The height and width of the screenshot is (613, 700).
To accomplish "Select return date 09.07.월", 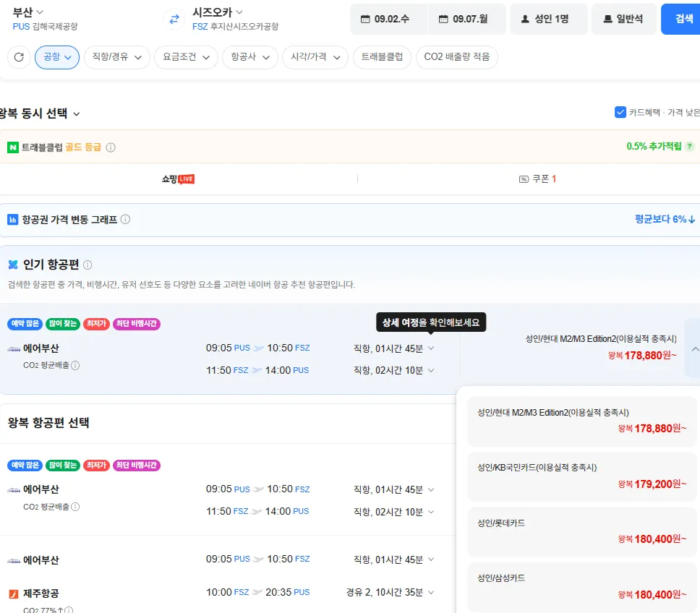I will (467, 20).
